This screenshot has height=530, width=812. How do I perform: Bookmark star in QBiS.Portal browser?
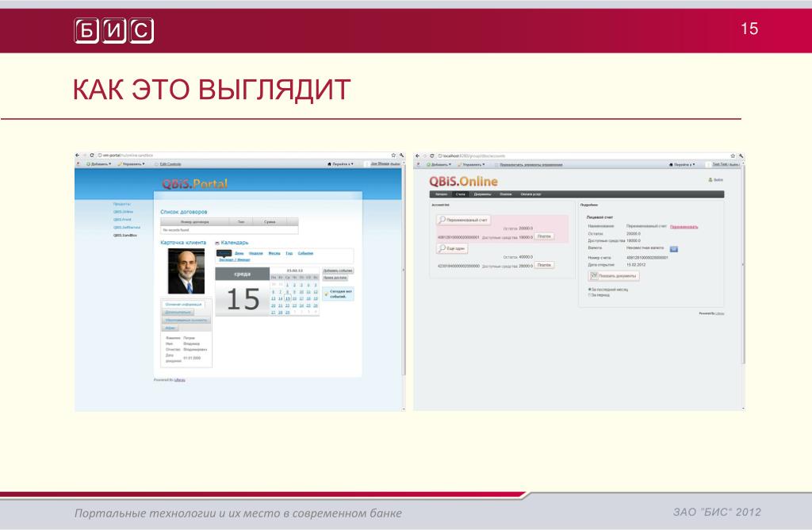[393, 156]
